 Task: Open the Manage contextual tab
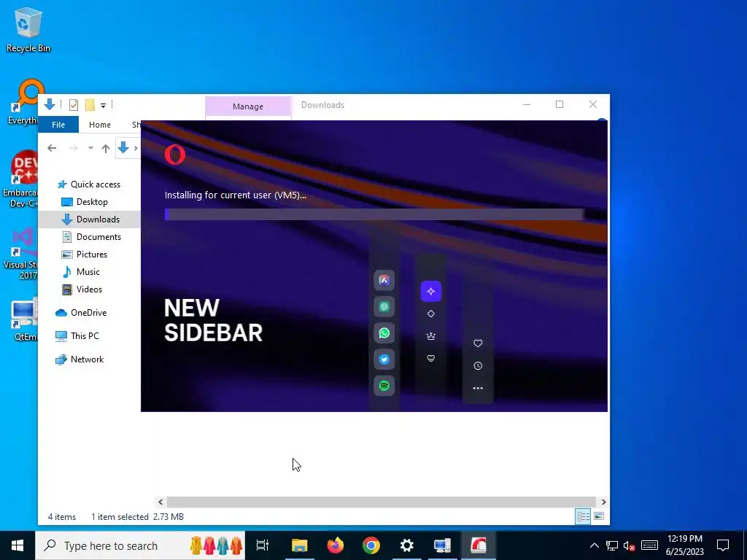pos(248,106)
